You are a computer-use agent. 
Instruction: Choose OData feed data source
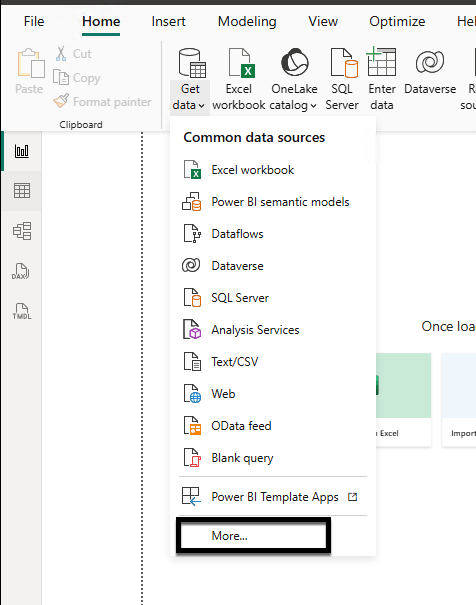273,426
